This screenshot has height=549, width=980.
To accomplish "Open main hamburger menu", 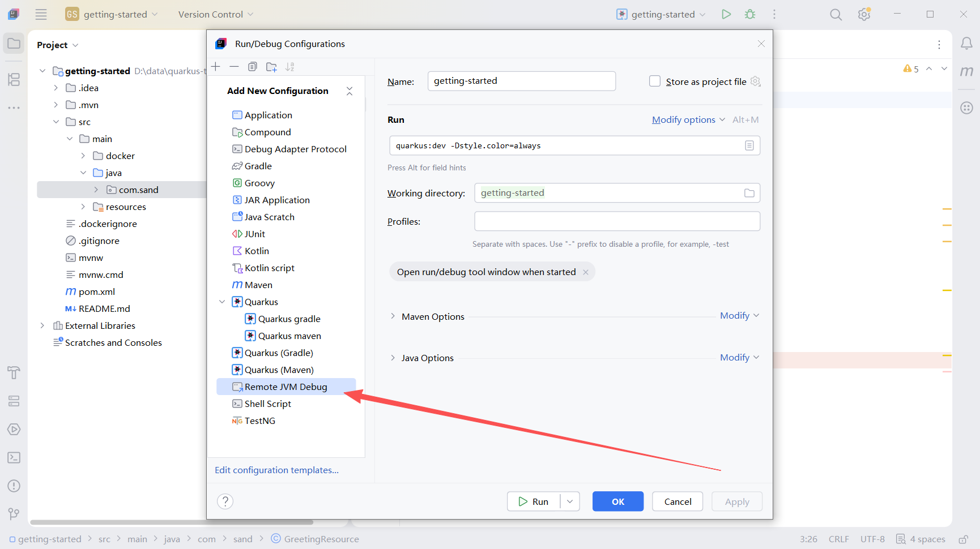I will (41, 14).
